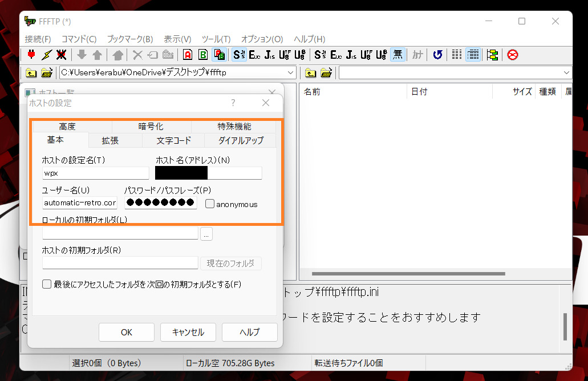
Task: Enable the anonymous login checkbox
Action: tap(210, 204)
